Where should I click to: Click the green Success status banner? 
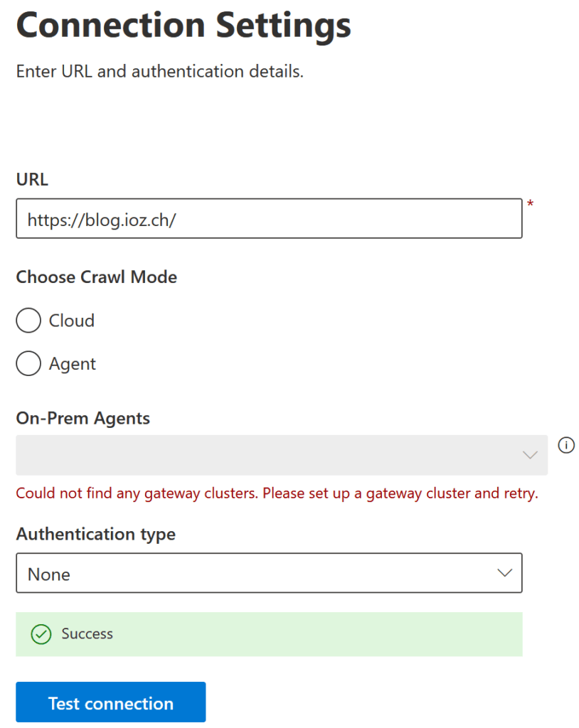tap(269, 634)
